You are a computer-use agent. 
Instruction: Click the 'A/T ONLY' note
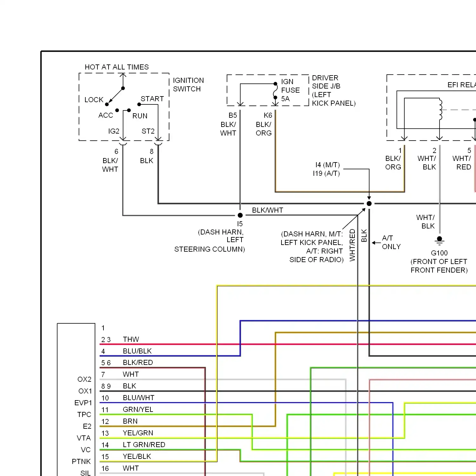pos(391,242)
